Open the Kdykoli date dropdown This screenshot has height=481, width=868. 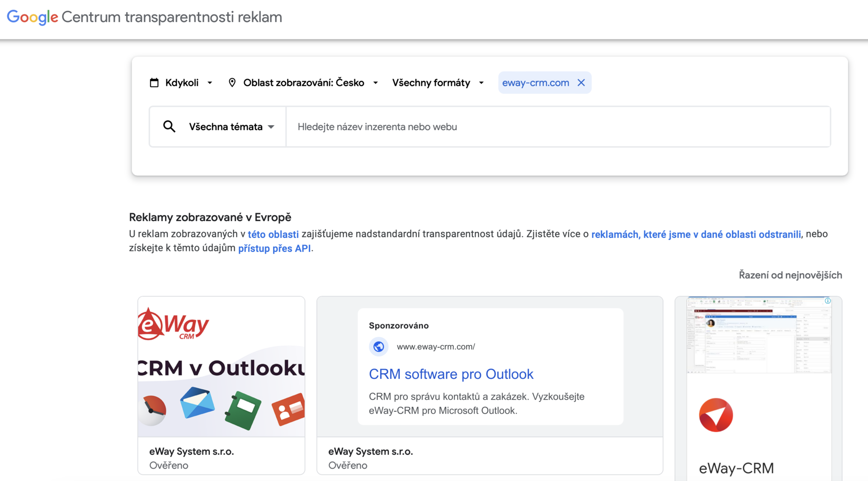pyautogui.click(x=181, y=83)
